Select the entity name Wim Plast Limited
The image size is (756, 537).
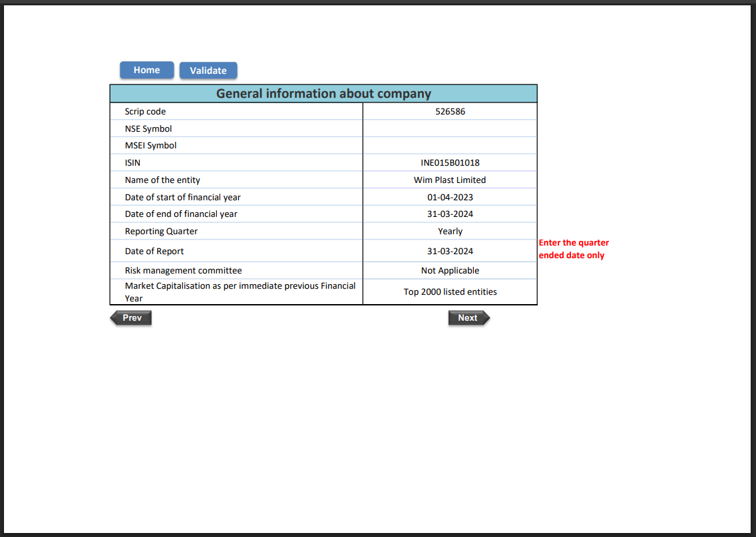pos(450,180)
